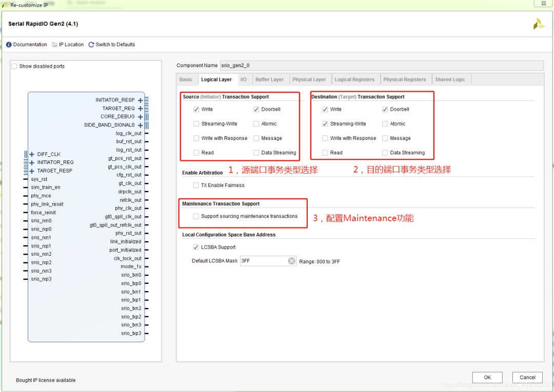Screen dimensions: 554x392
Task: Open the Buffer Layer tab
Action: point(270,80)
